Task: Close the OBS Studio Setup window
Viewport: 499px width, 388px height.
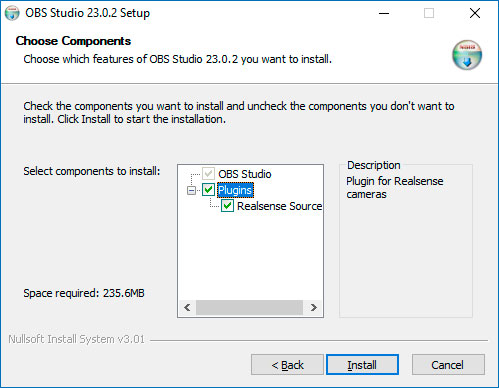Action: (x=475, y=13)
